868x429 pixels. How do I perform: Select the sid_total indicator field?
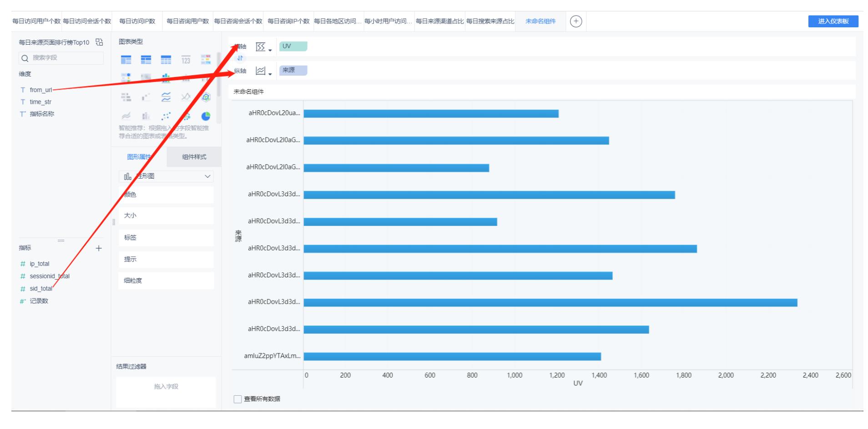[x=41, y=288]
